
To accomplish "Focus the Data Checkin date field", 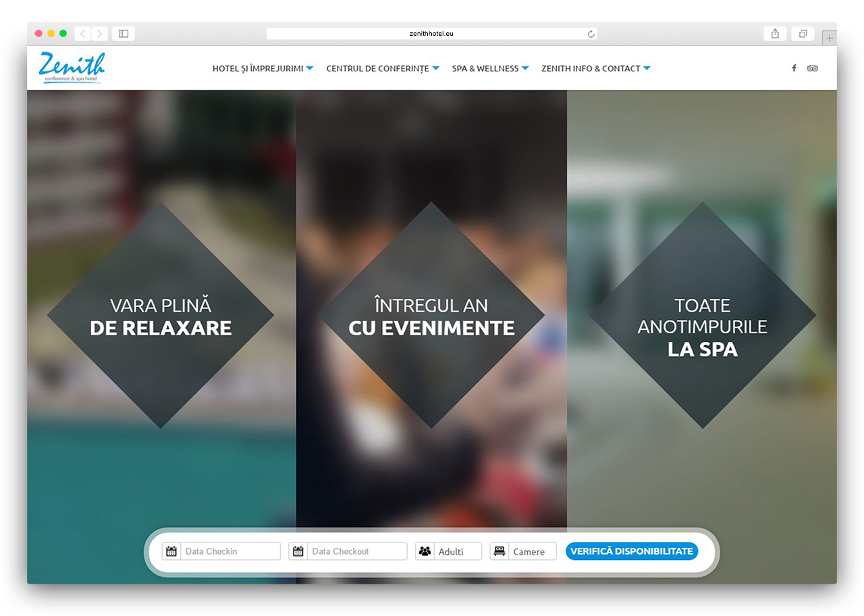I will coord(221,551).
